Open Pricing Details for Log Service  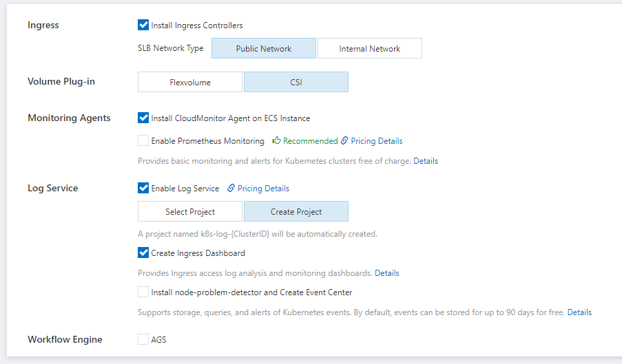(x=263, y=189)
